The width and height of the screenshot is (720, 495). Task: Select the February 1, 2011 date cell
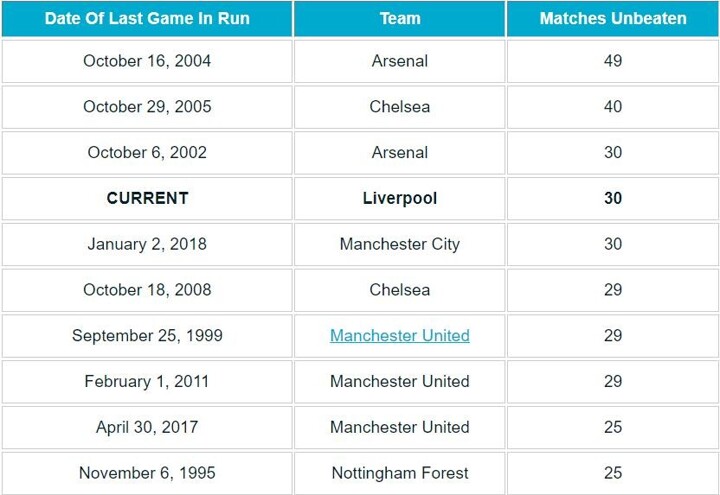click(x=147, y=381)
